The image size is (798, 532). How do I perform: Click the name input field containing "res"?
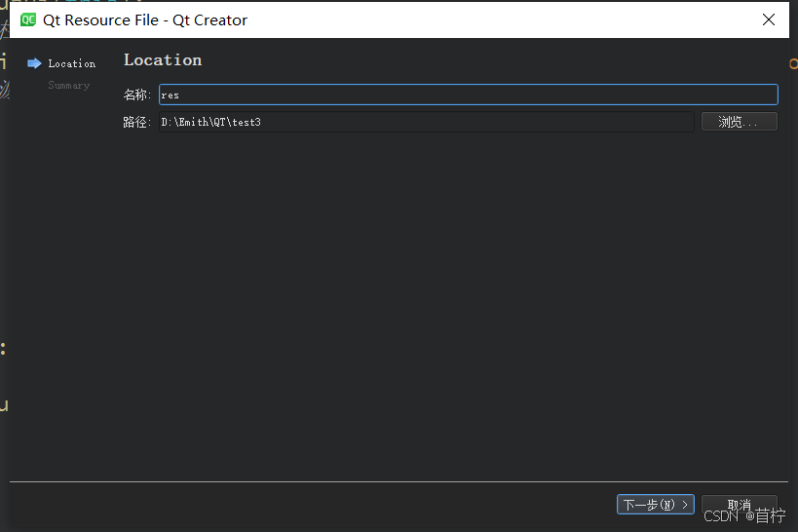pyautogui.click(x=469, y=95)
